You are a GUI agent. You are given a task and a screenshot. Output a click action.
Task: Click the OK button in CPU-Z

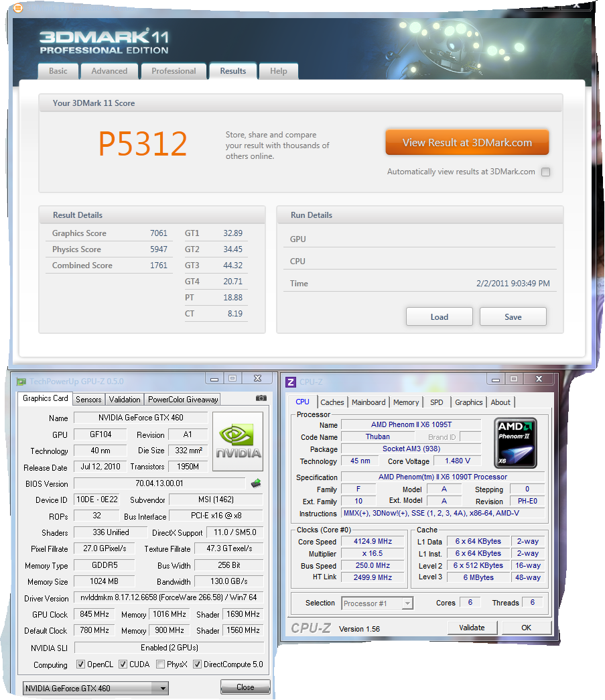pyautogui.click(x=527, y=627)
